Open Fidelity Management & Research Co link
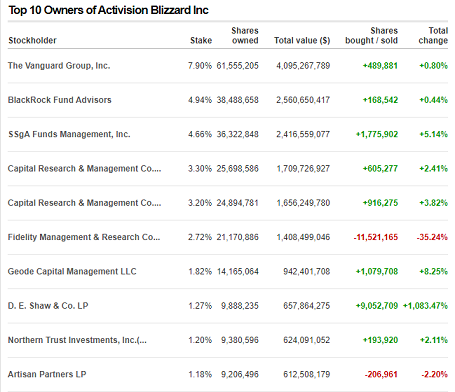 point(84,237)
